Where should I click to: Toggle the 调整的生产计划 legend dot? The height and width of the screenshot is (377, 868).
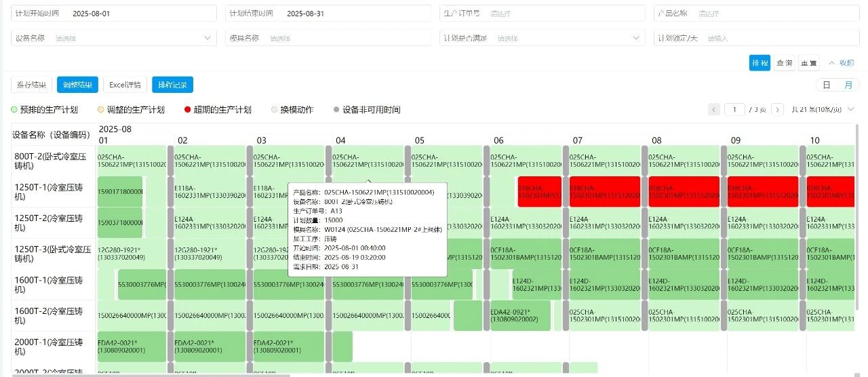point(101,109)
